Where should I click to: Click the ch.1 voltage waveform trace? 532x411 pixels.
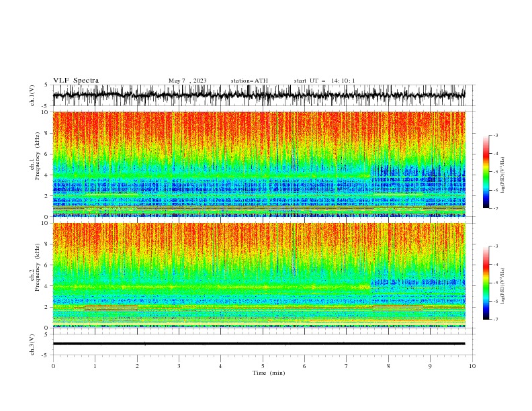[x=259, y=95]
